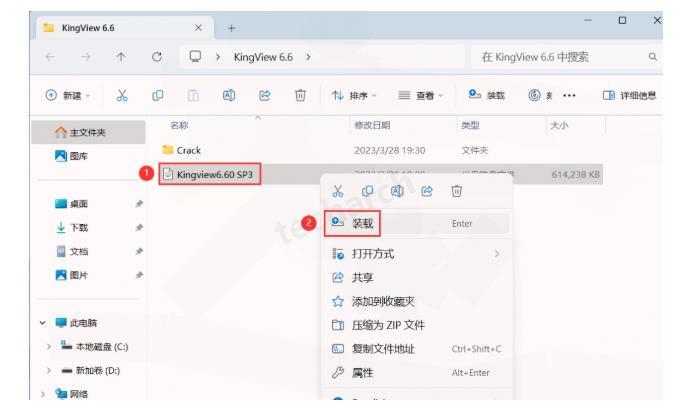Sort by the 修改日期 column header
689x412 pixels.
click(x=372, y=126)
